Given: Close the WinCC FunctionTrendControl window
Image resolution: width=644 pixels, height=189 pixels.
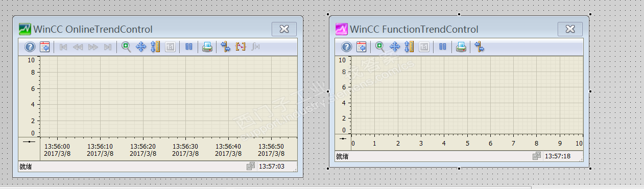Looking at the screenshot, I should [570, 29].
